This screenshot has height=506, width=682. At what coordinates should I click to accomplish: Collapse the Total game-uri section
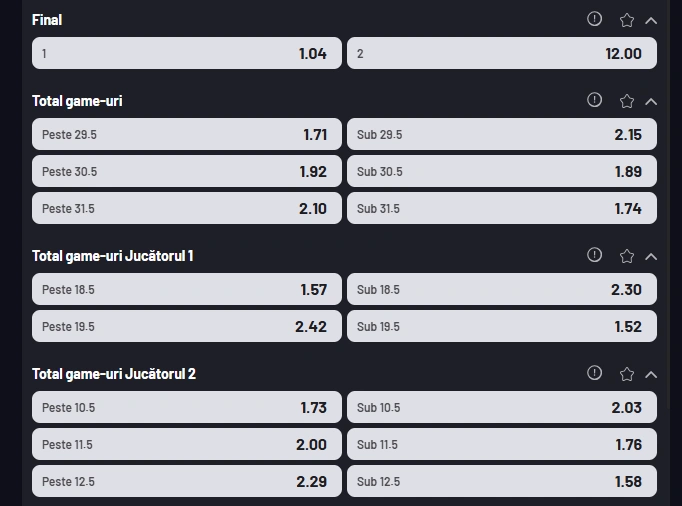651,101
